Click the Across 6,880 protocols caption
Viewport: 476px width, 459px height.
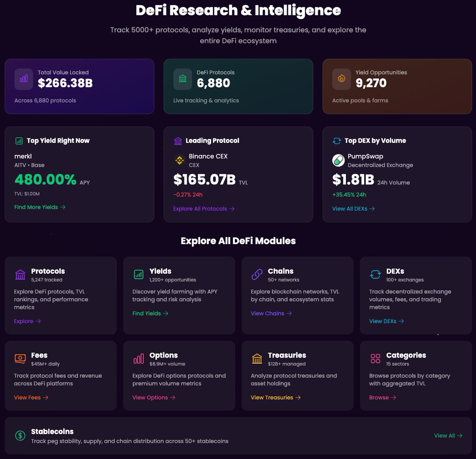pyautogui.click(x=45, y=100)
